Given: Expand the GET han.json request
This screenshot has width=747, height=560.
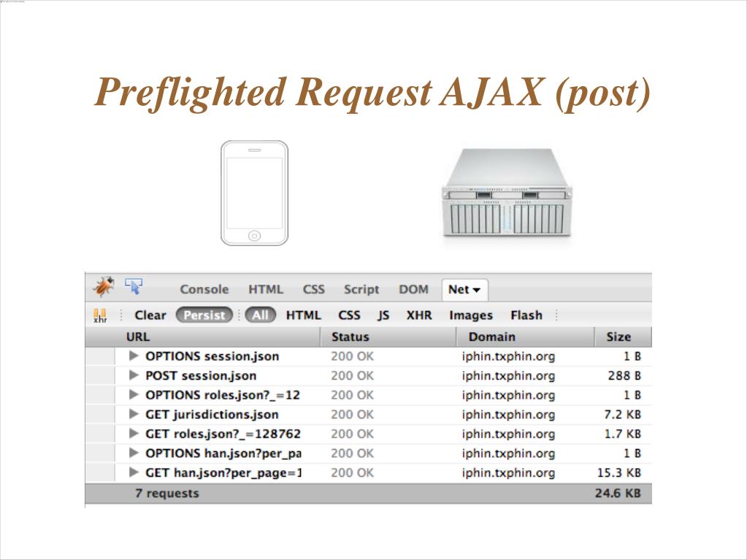Looking at the screenshot, I should pyautogui.click(x=134, y=472).
